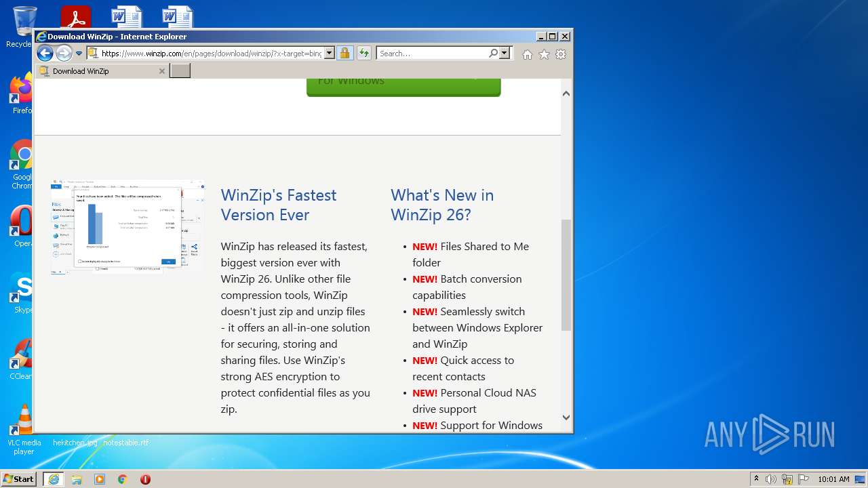Click Personal Cloud NAS drive support bullet

point(474,401)
